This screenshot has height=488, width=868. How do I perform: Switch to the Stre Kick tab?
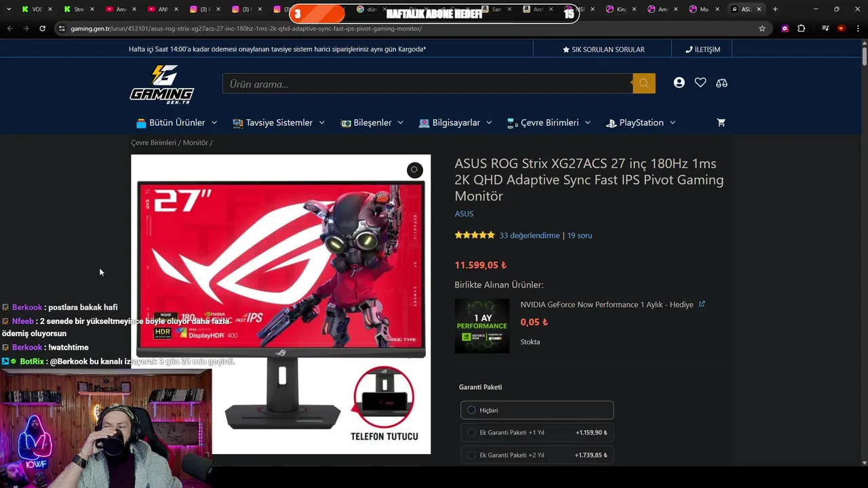78,9
